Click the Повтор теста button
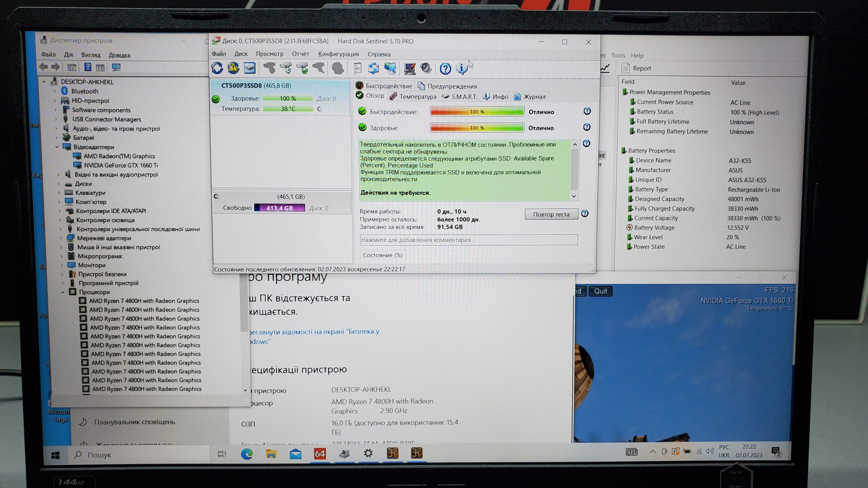 [551, 214]
